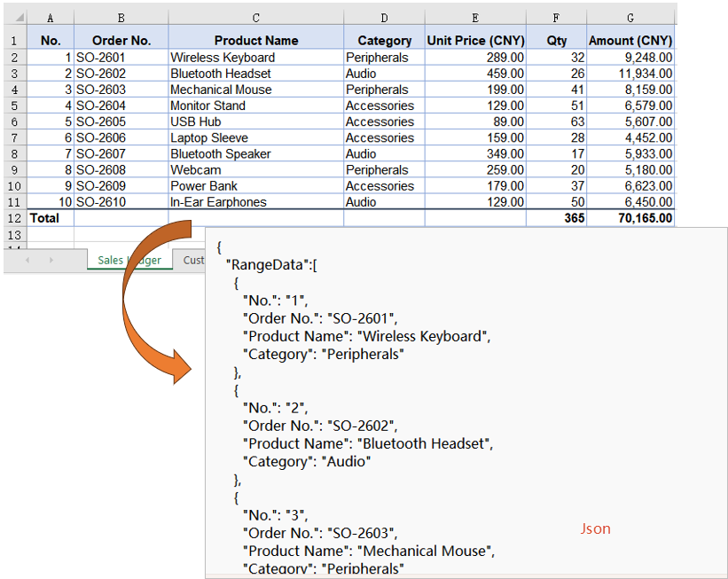Click the Audio cell for SO-2602
728x579 pixels.
tap(384, 74)
